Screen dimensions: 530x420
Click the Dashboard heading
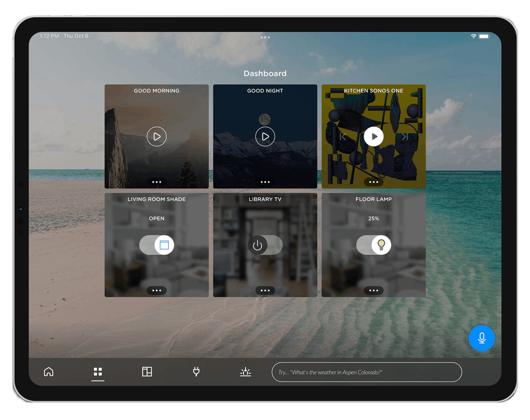click(265, 73)
